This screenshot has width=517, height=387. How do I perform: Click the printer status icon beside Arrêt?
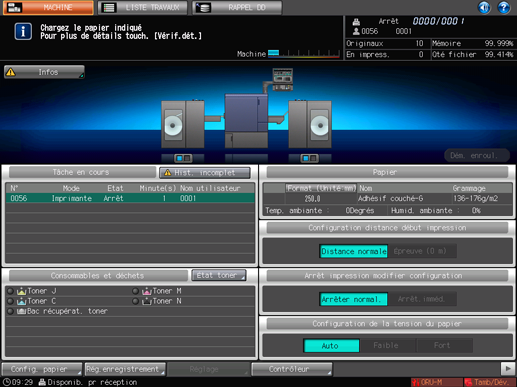click(356, 22)
